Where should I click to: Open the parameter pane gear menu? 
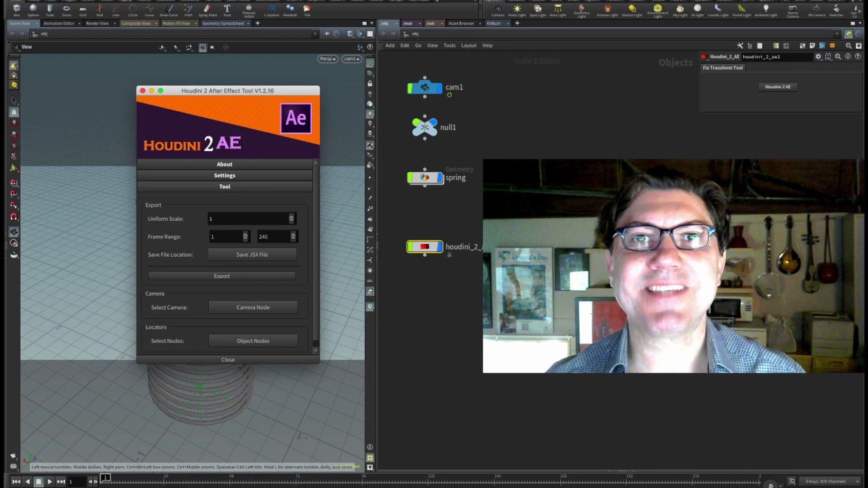coord(818,57)
